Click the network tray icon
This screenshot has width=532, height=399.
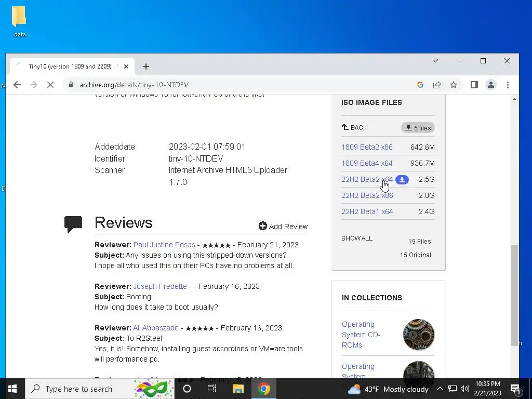click(453, 389)
